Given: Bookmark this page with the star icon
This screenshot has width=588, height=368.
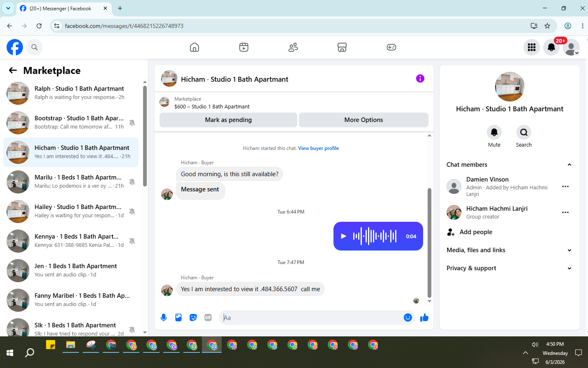Looking at the screenshot, I should pos(547,26).
